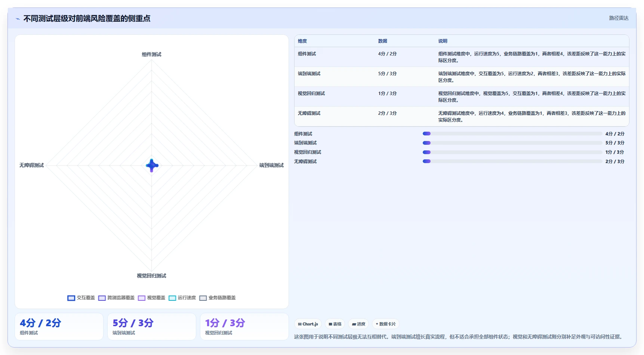The image size is (644, 355).
Task: Click the 2分 / 3分 value right of the progress bar
Action: (615, 162)
